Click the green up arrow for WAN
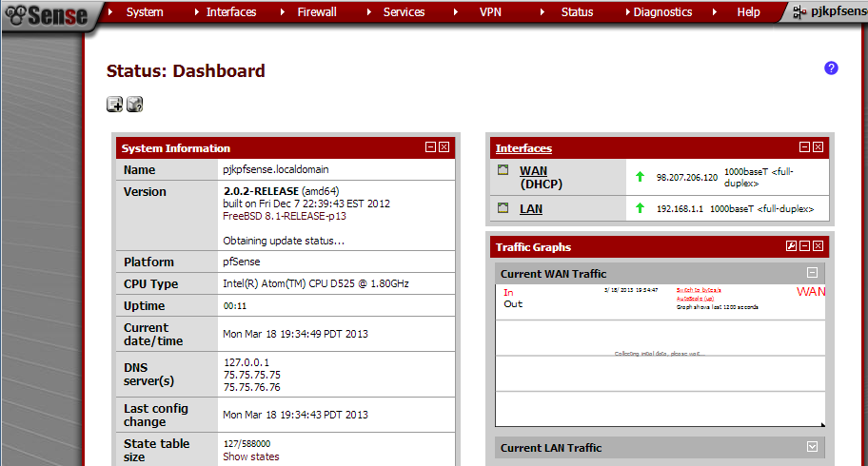The width and height of the screenshot is (868, 466). (x=640, y=177)
